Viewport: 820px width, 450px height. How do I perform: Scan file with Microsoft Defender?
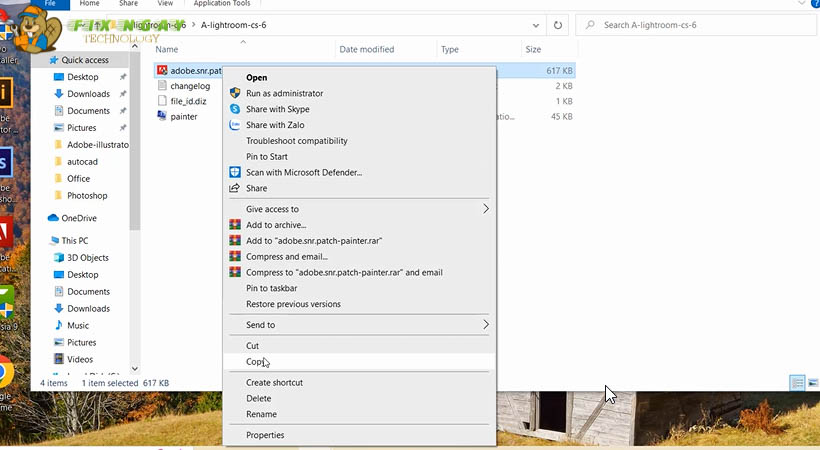tap(359, 172)
